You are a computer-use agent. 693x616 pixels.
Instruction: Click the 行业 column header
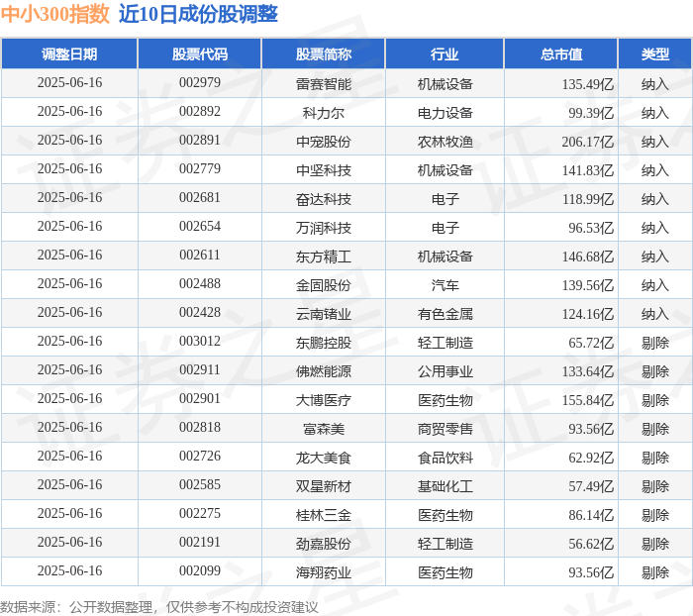pyautogui.click(x=445, y=54)
